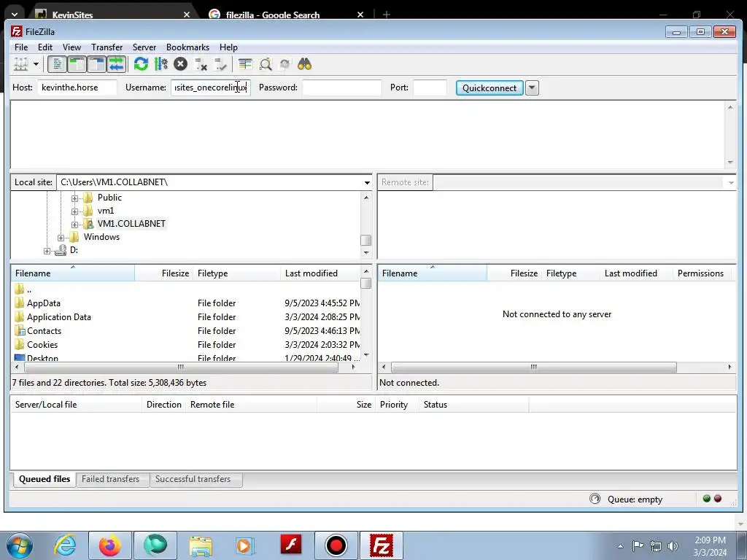Sort local files by Last modified

click(320, 273)
